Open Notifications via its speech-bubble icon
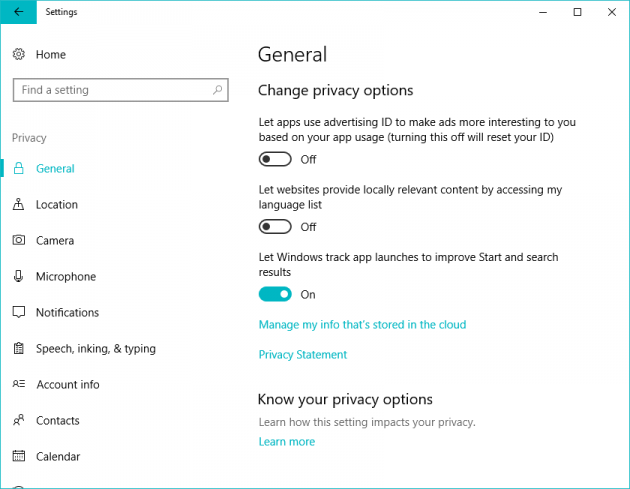Screen dimensions: 630x489 [x=18, y=312]
